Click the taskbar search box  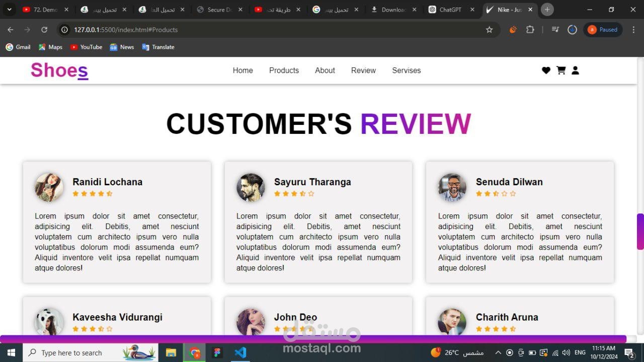pyautogui.click(x=91, y=352)
